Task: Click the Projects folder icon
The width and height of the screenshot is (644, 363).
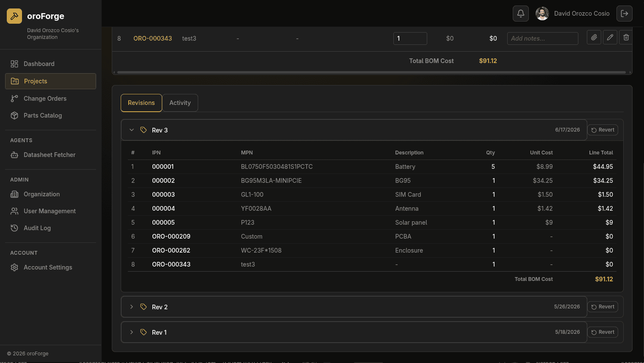Action: click(x=15, y=81)
